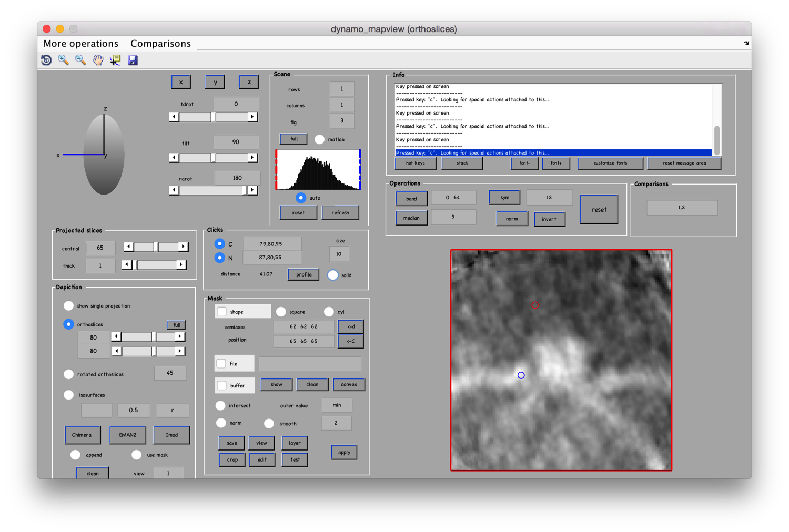Select the Rotate 3D toolbar icon
789x532 pixels.
click(46, 60)
